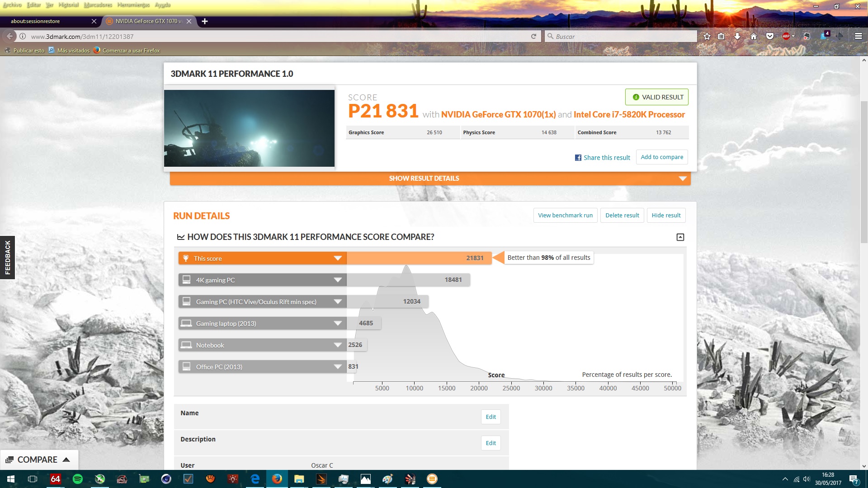Share this result on Facebook
Image resolution: width=868 pixels, height=488 pixels.
(602, 158)
